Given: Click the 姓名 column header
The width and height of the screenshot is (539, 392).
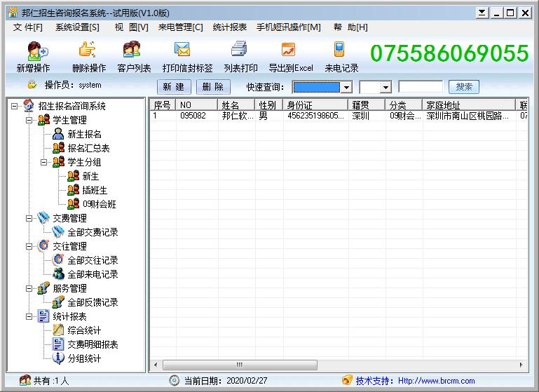Looking at the screenshot, I should [236, 105].
